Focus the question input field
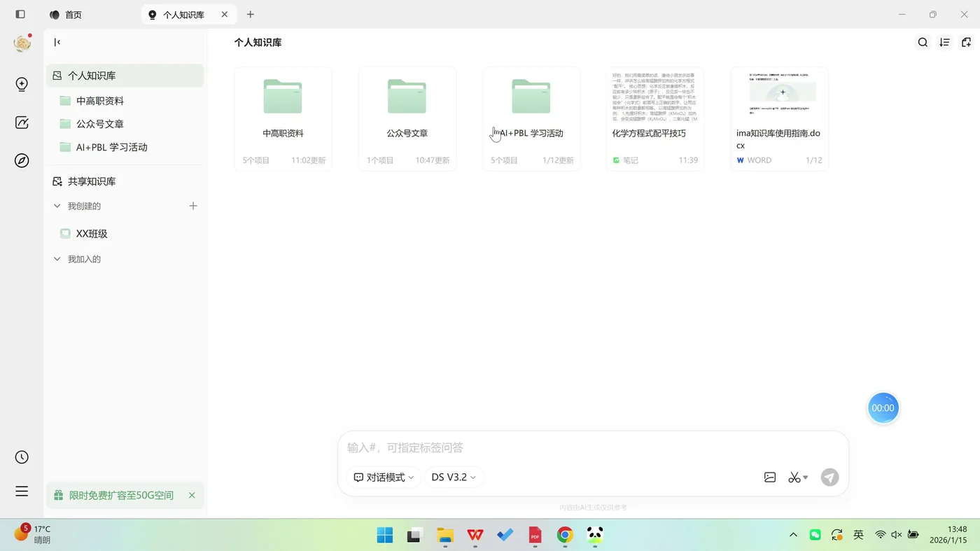 [593, 448]
